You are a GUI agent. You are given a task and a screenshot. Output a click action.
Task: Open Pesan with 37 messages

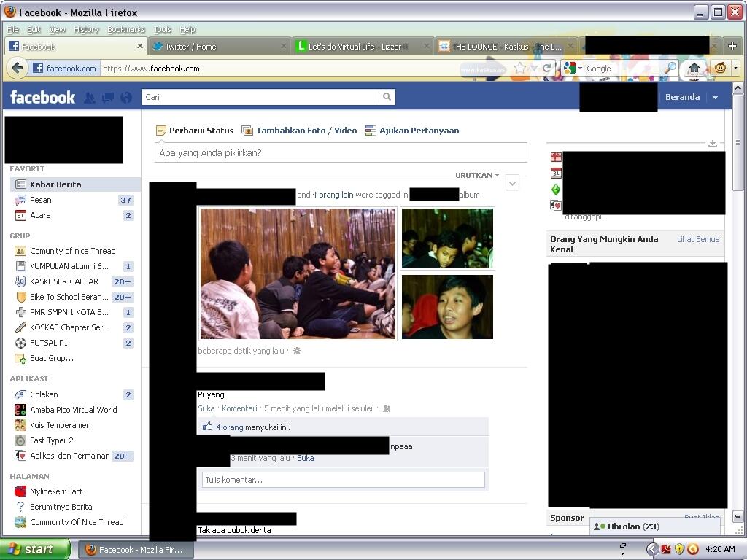coord(75,200)
